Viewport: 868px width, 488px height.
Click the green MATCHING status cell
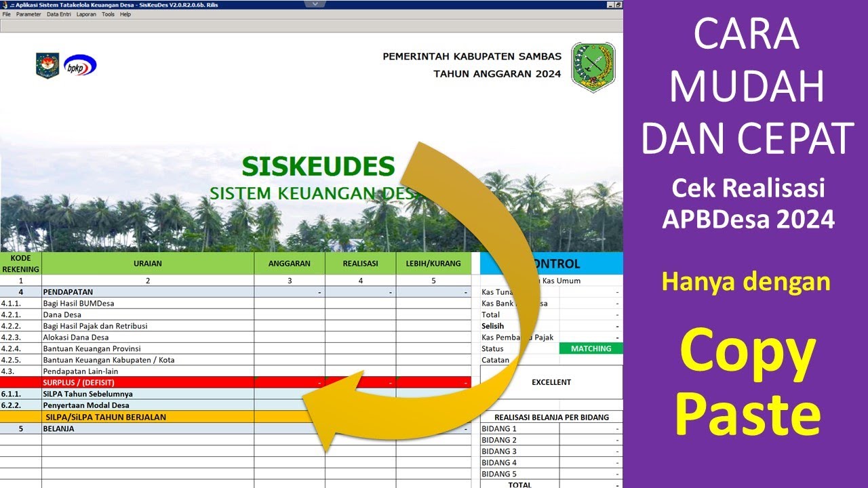[591, 348]
